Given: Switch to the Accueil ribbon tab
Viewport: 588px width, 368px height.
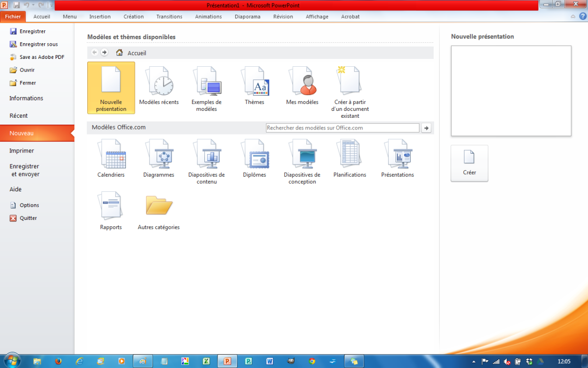Looking at the screenshot, I should [42, 16].
